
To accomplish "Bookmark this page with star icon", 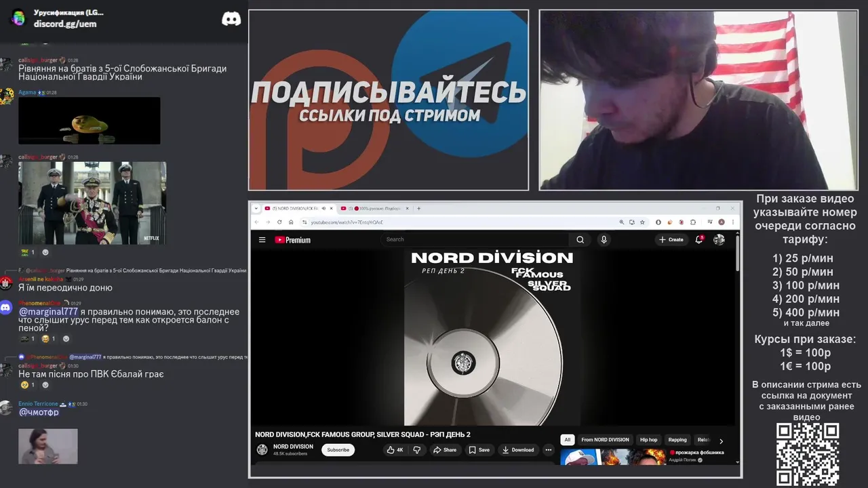I will click(x=642, y=222).
